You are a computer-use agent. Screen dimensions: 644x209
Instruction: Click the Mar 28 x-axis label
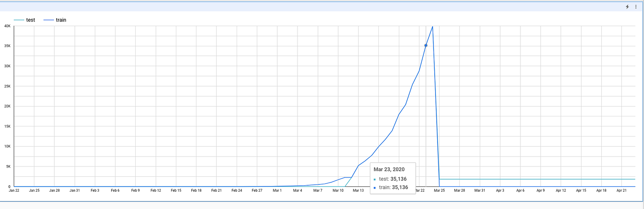tap(460, 190)
